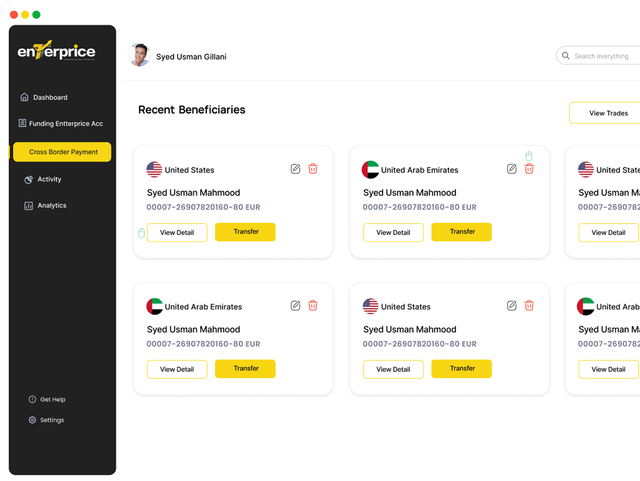
Task: Open Dashboard from the sidebar
Action: click(x=49, y=97)
